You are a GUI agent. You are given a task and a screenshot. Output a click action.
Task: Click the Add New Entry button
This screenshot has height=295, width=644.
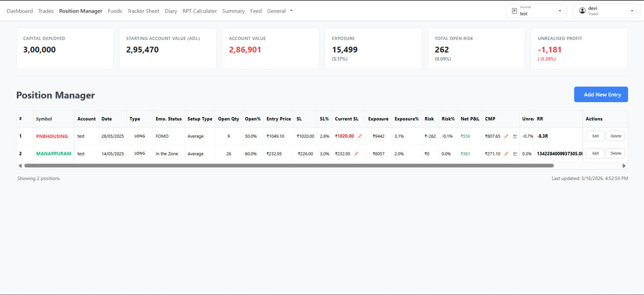click(601, 94)
